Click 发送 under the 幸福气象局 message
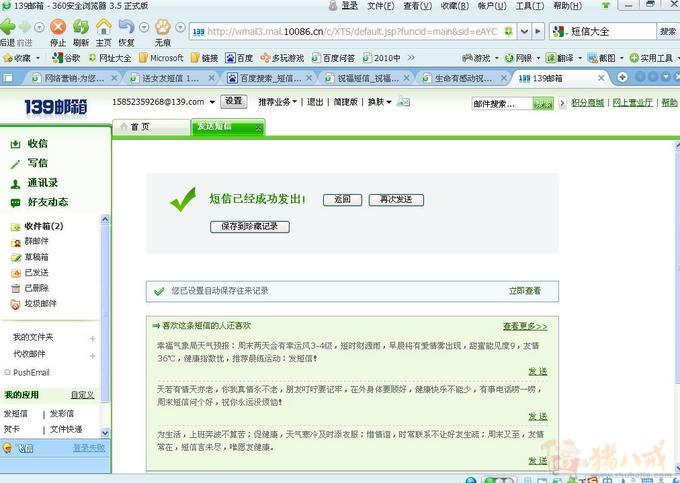The image size is (680, 483). coord(538,372)
